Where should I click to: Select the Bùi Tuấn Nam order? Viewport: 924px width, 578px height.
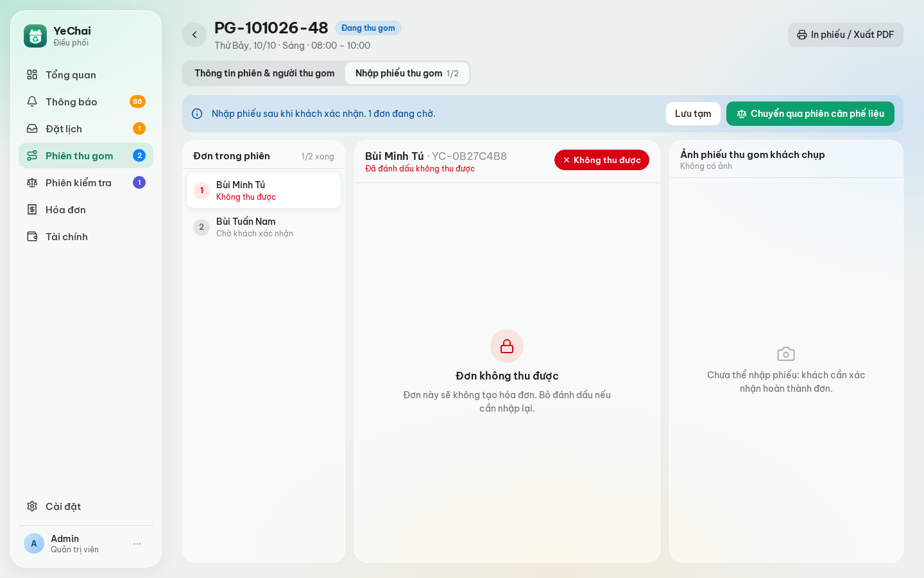[264, 227]
